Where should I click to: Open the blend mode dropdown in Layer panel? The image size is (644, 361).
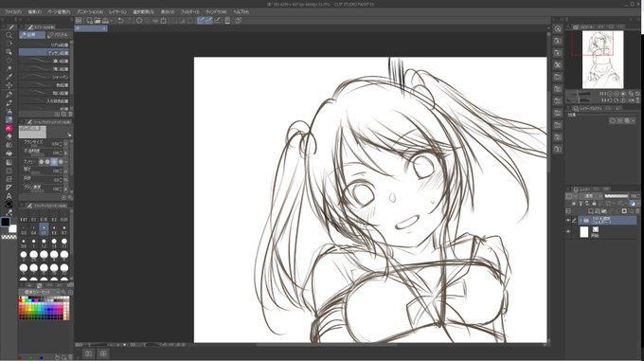pyautogui.click(x=591, y=196)
